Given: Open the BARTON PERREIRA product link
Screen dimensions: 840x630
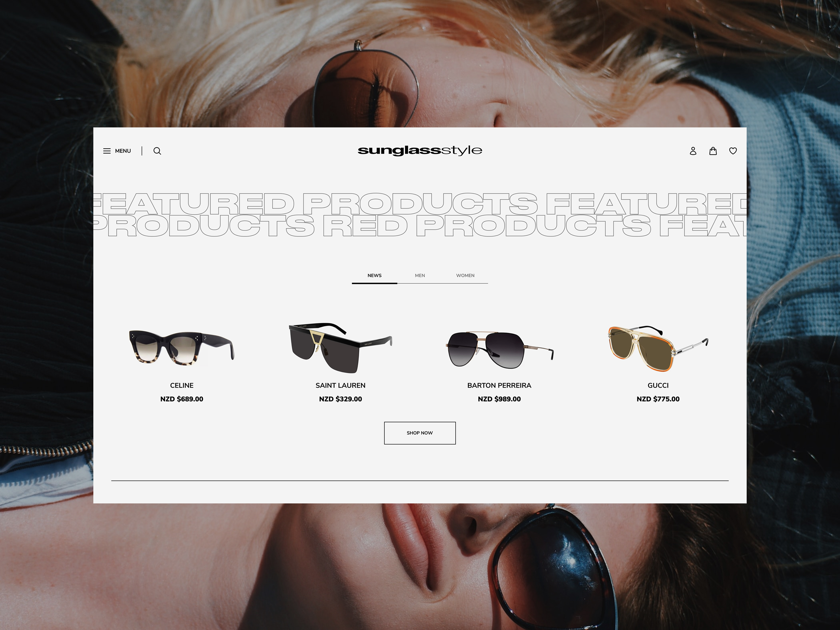Looking at the screenshot, I should pyautogui.click(x=499, y=385).
